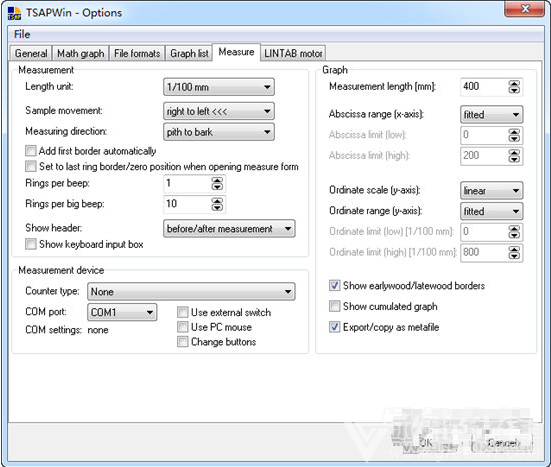Expand Measuring direction dropdown
The width and height of the screenshot is (551, 467).
pos(219,132)
